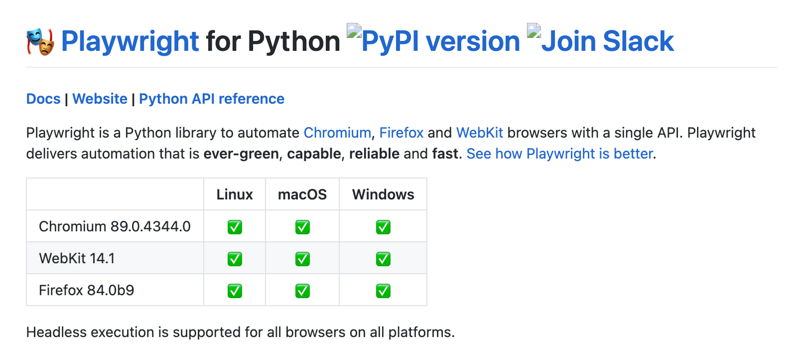Image resolution: width=800 pixels, height=360 pixels.
Task: Follow the Chromium link
Action: [337, 133]
